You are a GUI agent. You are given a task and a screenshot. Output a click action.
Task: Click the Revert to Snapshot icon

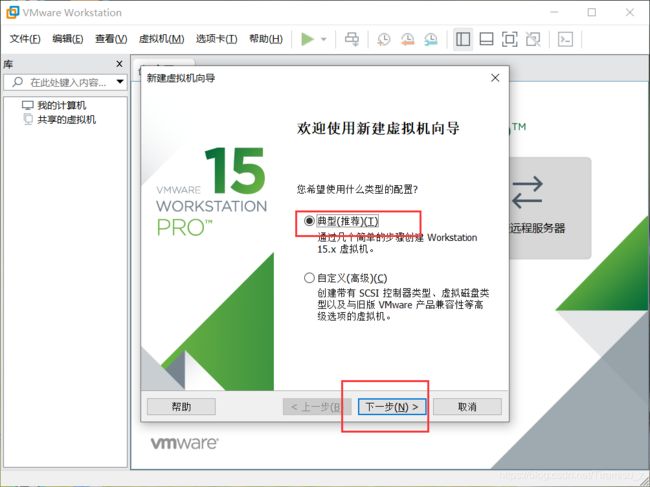point(407,39)
